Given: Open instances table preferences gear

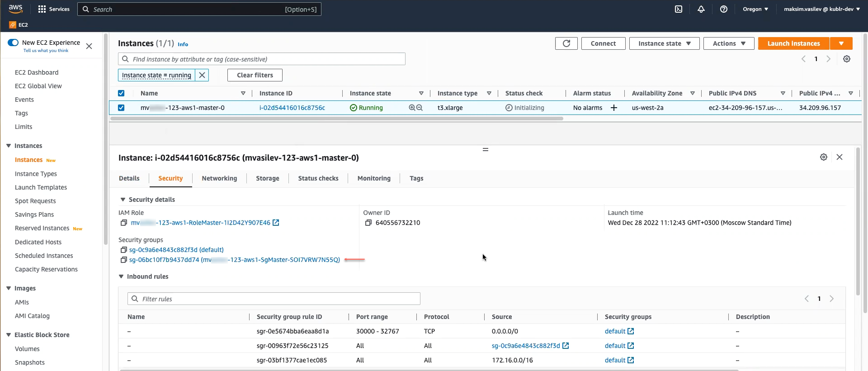Looking at the screenshot, I should click(847, 59).
